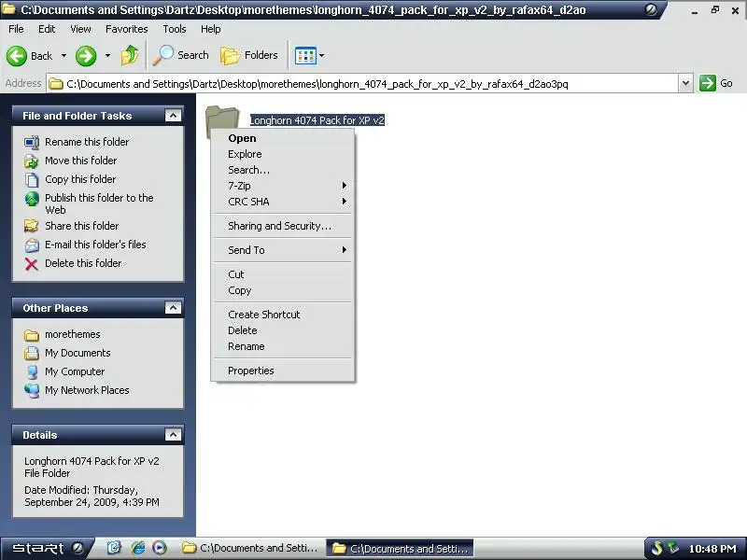
Task: Collapse the File and Folder Tasks panel
Action: click(173, 116)
